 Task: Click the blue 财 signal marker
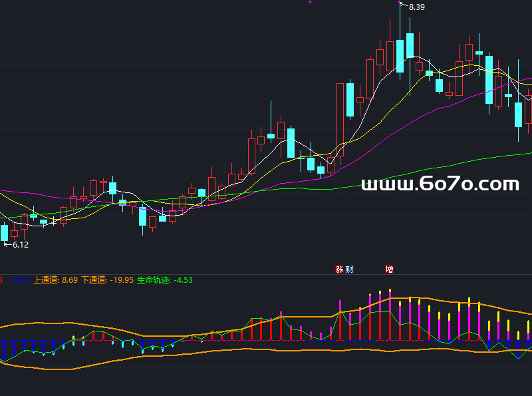pyautogui.click(x=349, y=270)
